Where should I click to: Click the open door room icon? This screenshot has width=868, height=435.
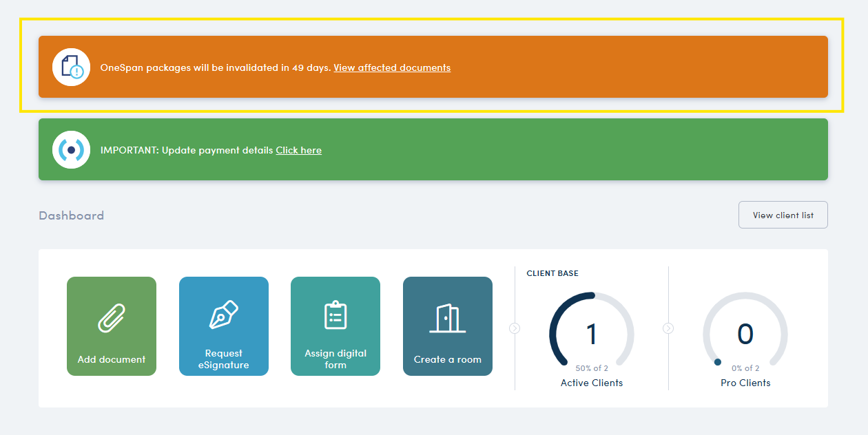click(x=448, y=319)
